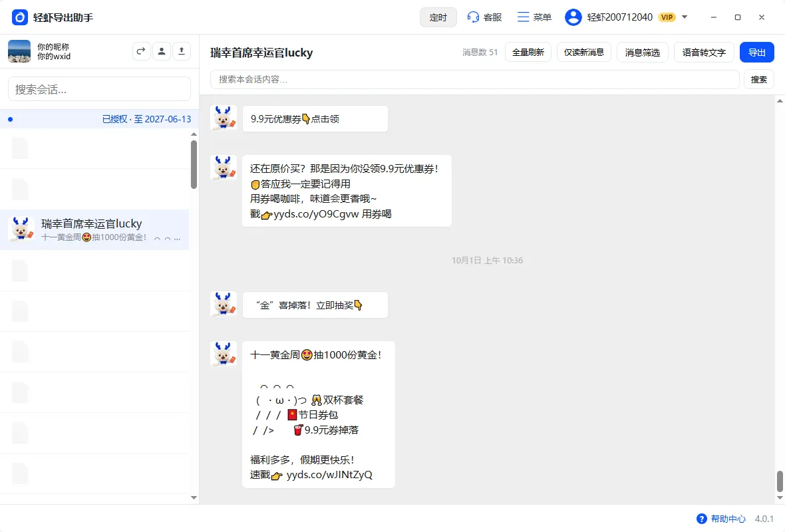Click the lucky deer avatar in conversation list
The width and height of the screenshot is (785, 532).
coord(21,229)
